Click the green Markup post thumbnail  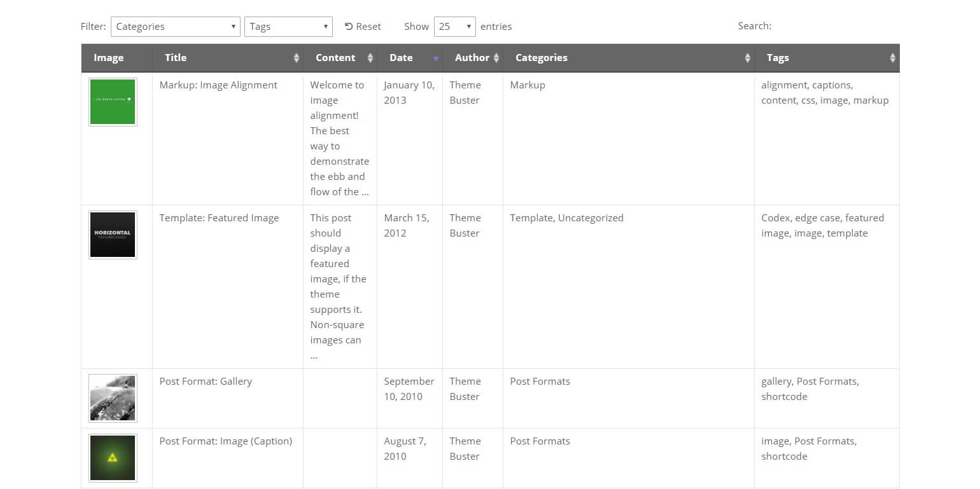pos(113,101)
